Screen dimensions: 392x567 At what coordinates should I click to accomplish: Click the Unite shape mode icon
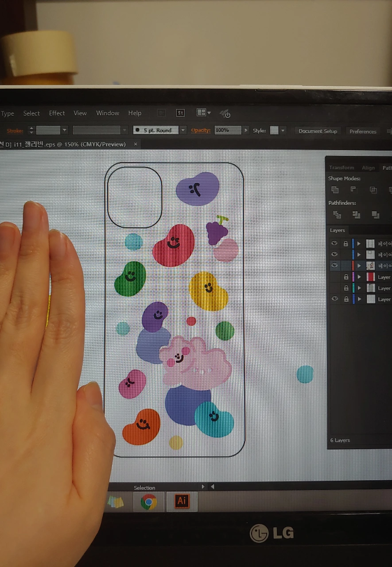[x=335, y=190]
